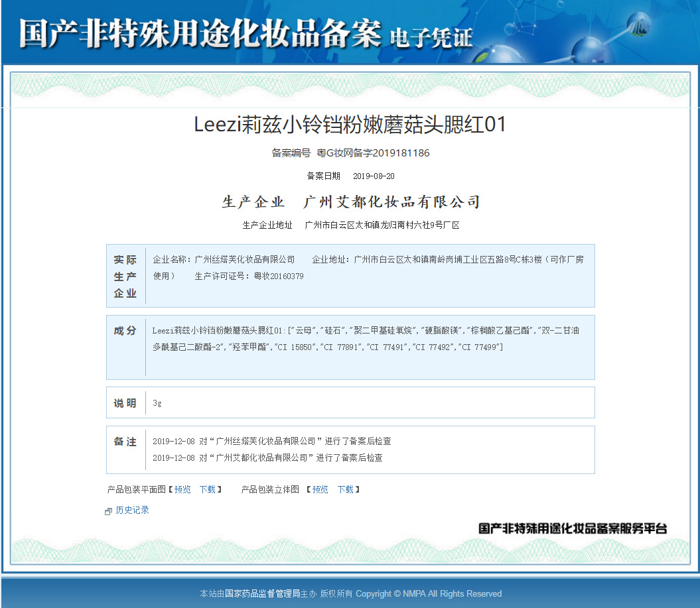The height and width of the screenshot is (608, 700).
Task: Download the 产品包装平面图 image
Action: click(x=207, y=489)
